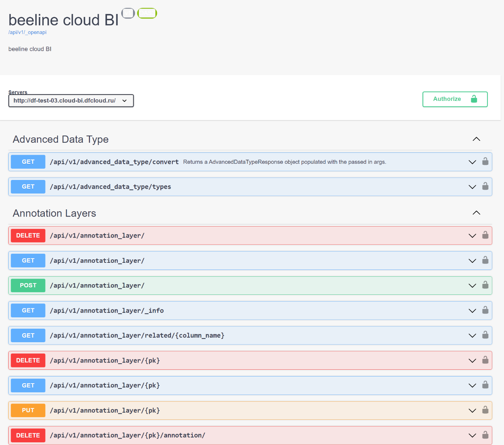Click the lock icon for advanced_data_type/types endpoint

(485, 186)
